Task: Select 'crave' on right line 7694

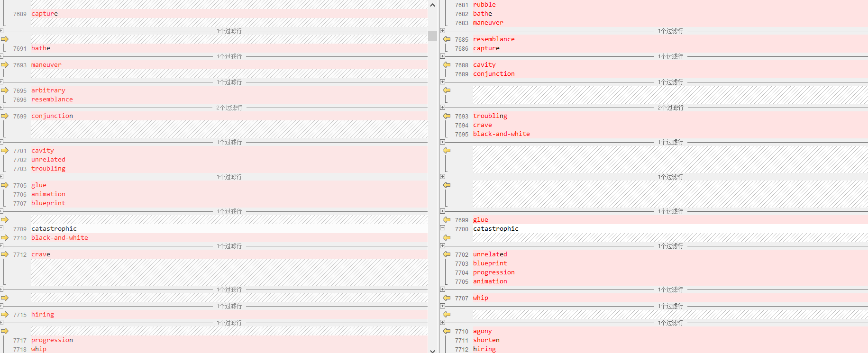Action: (x=483, y=125)
